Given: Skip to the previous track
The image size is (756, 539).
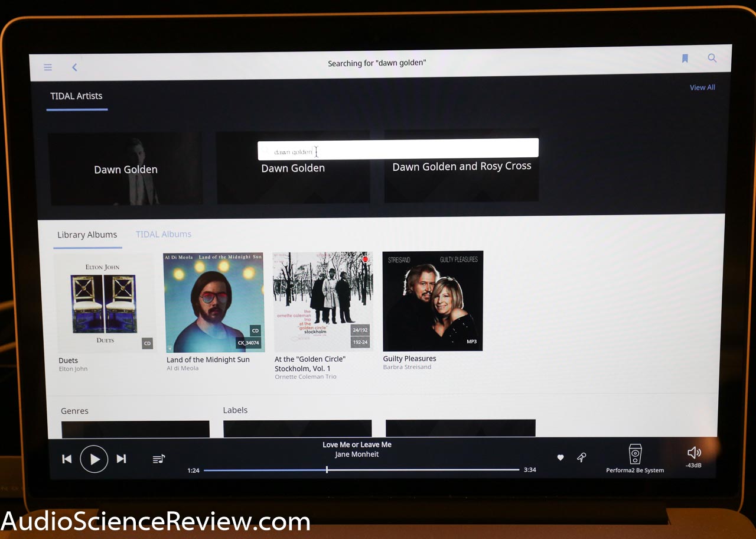Looking at the screenshot, I should (67, 459).
